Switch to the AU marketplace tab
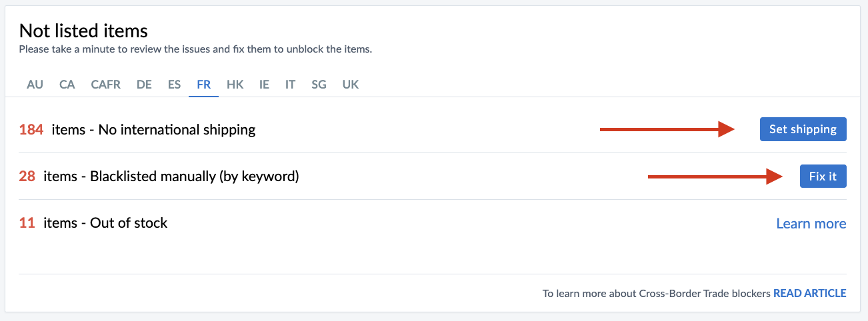Viewport: 868px width, 321px height. pos(35,85)
